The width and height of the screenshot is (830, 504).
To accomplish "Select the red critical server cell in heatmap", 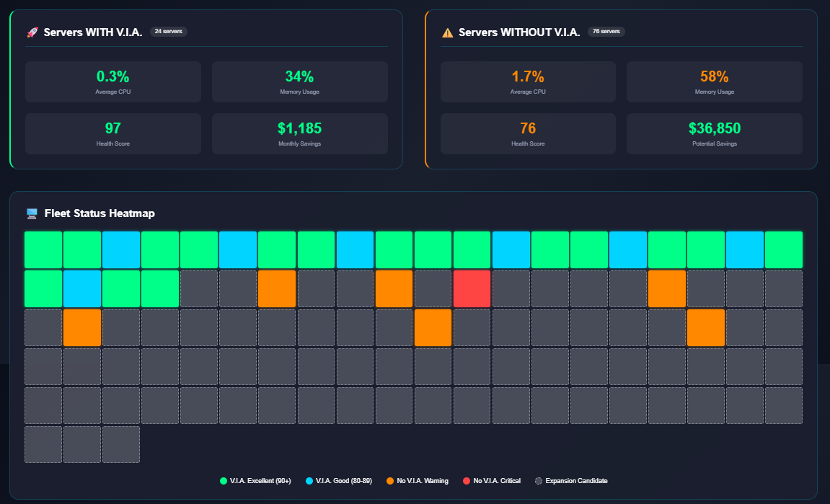I will pyautogui.click(x=472, y=288).
